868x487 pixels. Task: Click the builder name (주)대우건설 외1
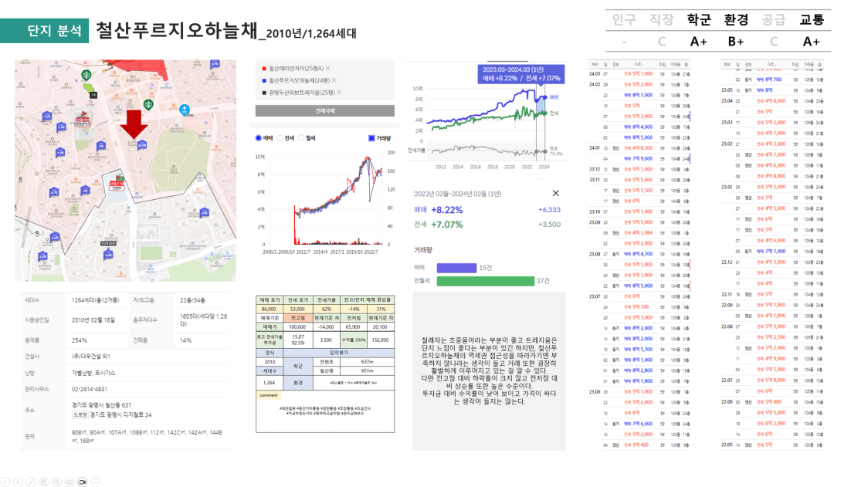tap(91, 357)
